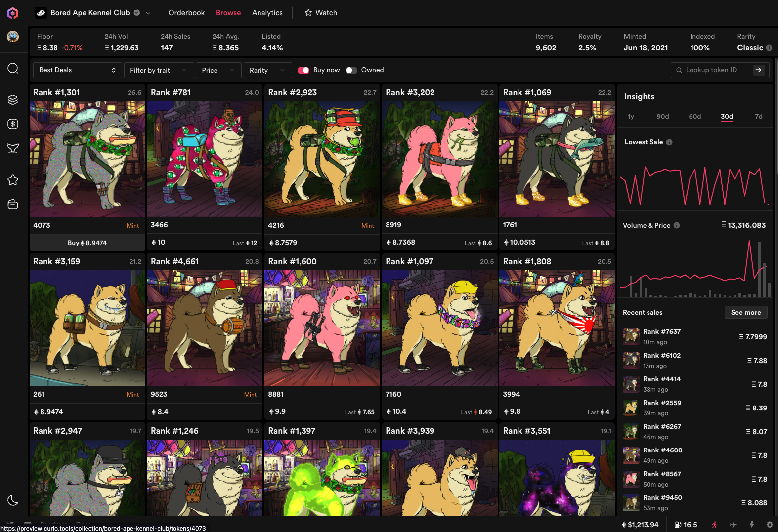This screenshot has width=778, height=532.
Task: Switch to the Analytics tab
Action: (267, 13)
